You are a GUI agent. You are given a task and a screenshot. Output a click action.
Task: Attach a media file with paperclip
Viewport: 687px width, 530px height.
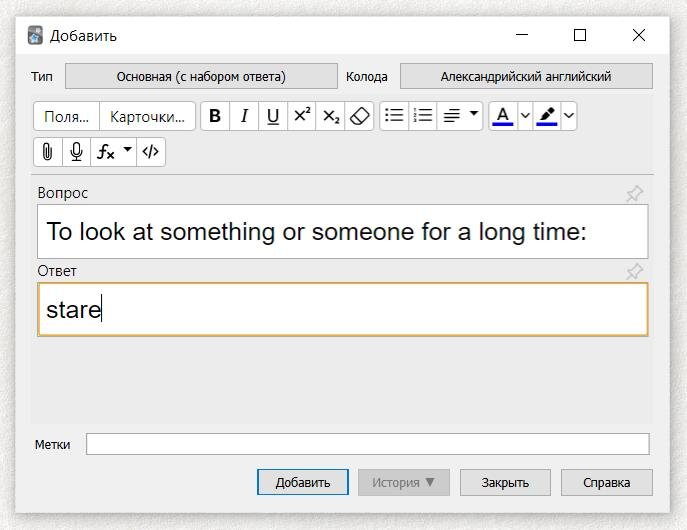(x=48, y=152)
